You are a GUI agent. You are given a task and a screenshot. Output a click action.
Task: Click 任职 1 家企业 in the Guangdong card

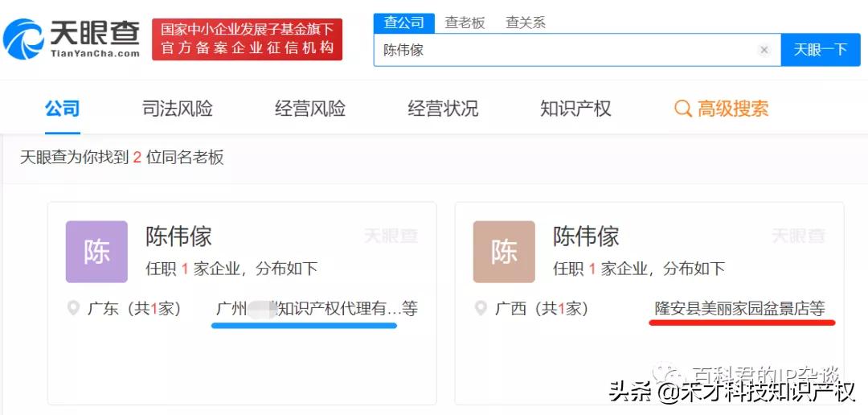point(193,269)
